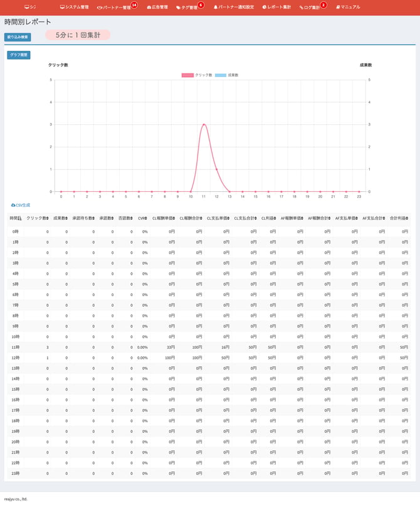The width and height of the screenshot is (420, 510).
Task: Click the pink クリック数 legend color swatch
Action: 187,75
